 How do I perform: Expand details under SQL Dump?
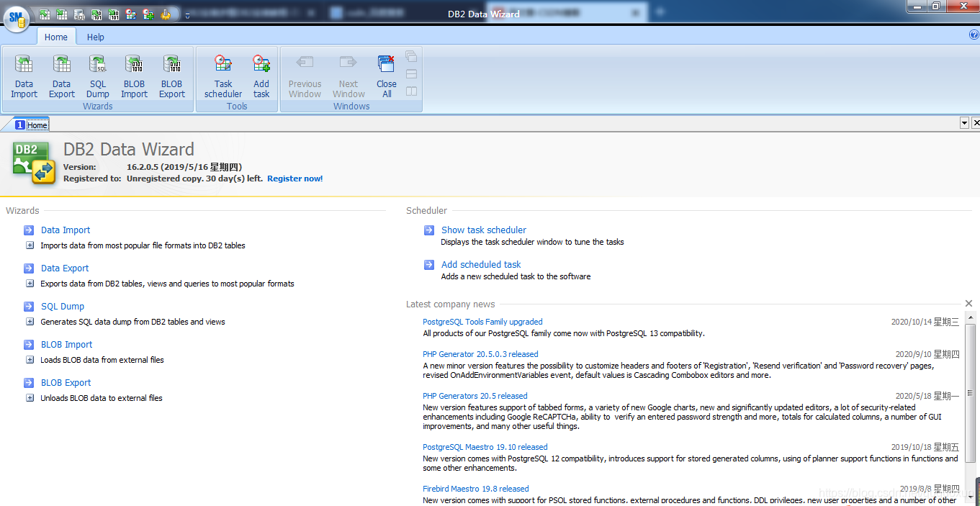coord(30,322)
